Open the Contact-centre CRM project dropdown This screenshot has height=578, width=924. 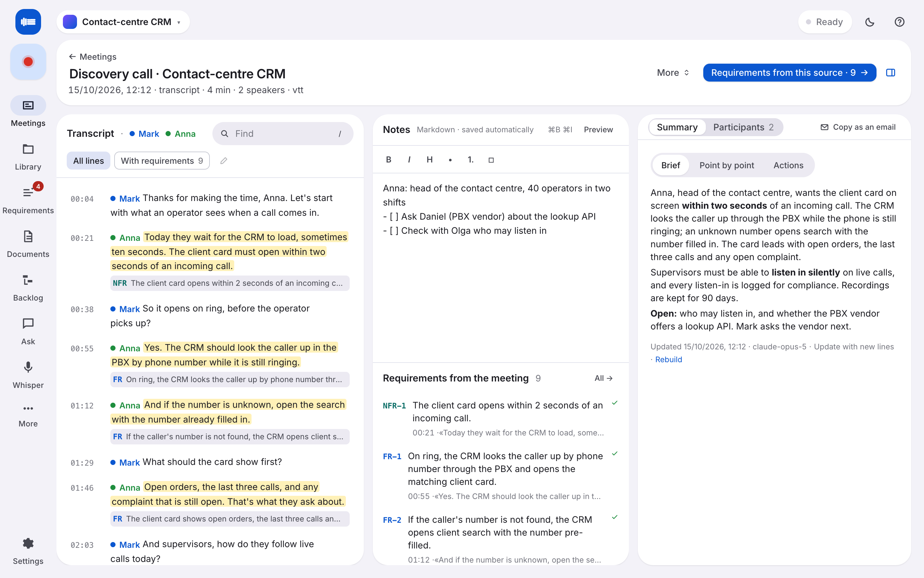pyautogui.click(x=123, y=22)
